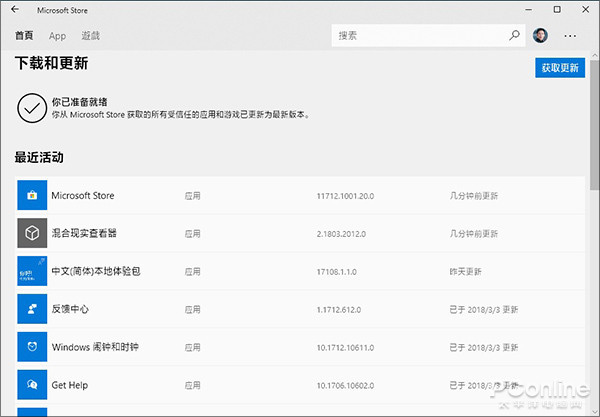The height and width of the screenshot is (417, 600).
Task: Click the Get Help app icon
Action: point(32,384)
